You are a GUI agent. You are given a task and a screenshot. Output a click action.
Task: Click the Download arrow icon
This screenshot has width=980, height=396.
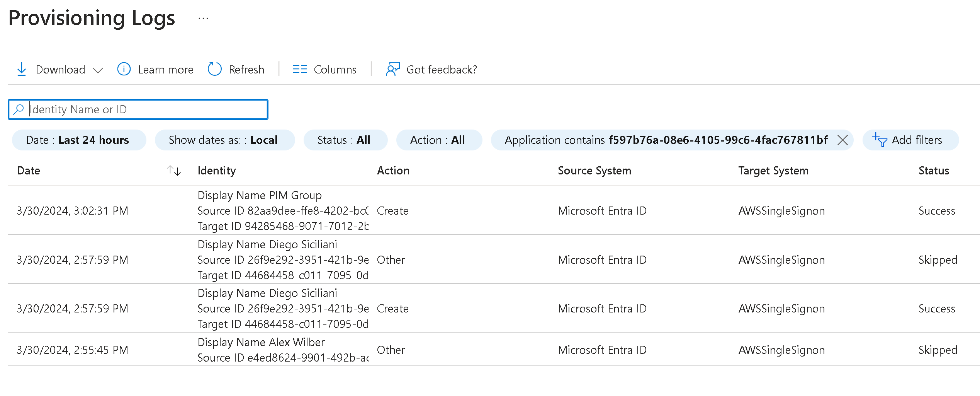(x=22, y=69)
